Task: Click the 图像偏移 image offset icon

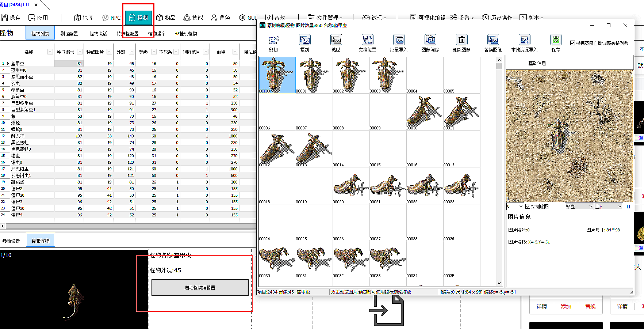Action: pos(430,40)
